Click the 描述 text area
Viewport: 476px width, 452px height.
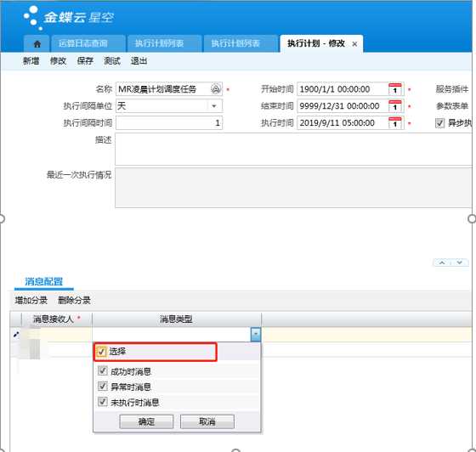[x=293, y=150]
